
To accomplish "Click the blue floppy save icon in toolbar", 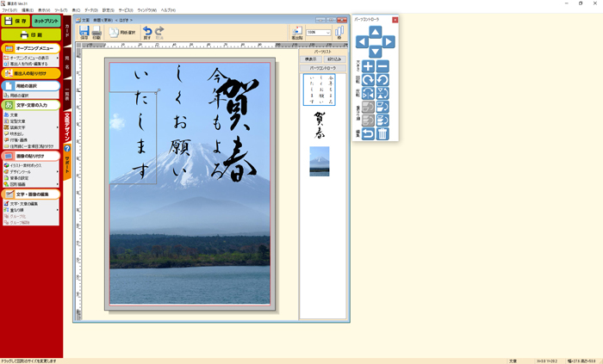I will 84,33.
